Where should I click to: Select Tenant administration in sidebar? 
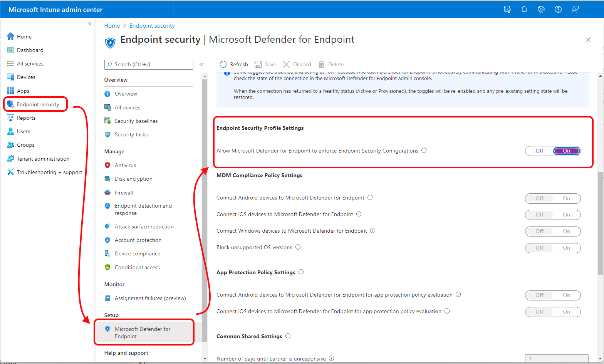43,159
